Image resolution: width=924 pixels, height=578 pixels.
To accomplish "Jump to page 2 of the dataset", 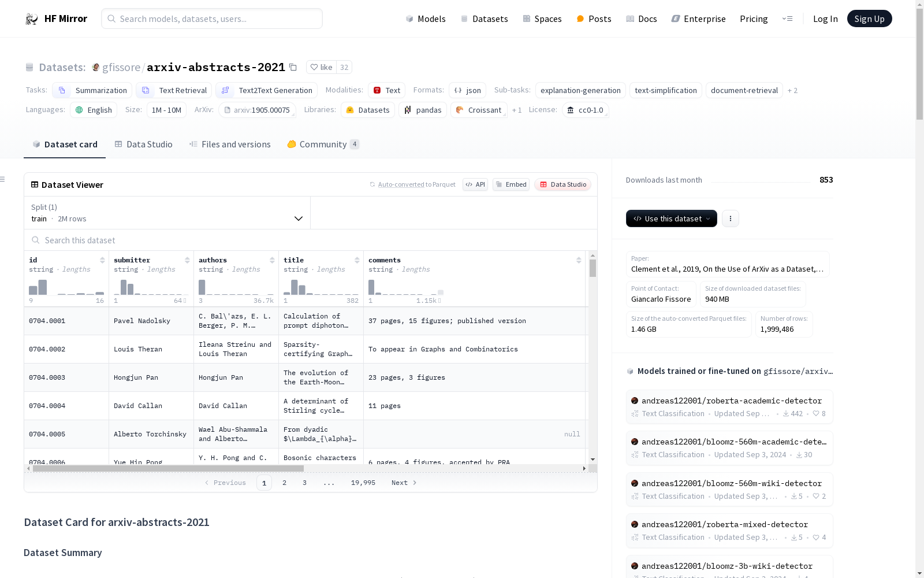I will (x=284, y=483).
